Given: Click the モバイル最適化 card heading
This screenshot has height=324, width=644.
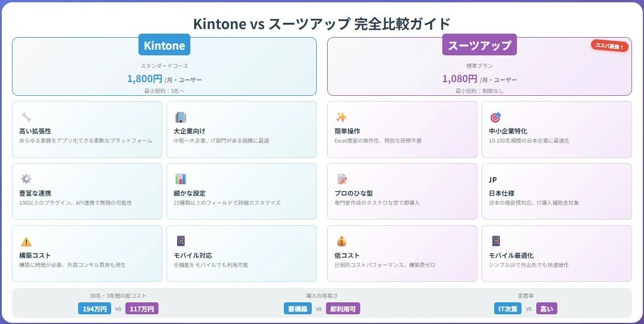Looking at the screenshot, I should 511,256.
